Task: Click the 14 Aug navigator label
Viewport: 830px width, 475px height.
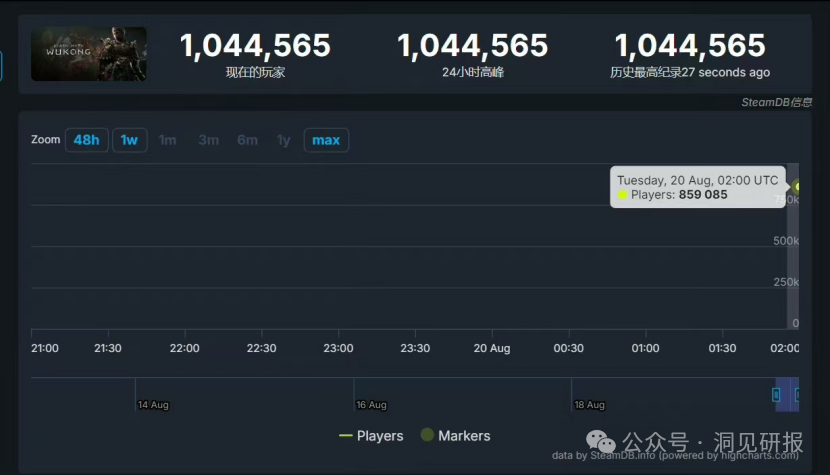Action: click(x=153, y=405)
